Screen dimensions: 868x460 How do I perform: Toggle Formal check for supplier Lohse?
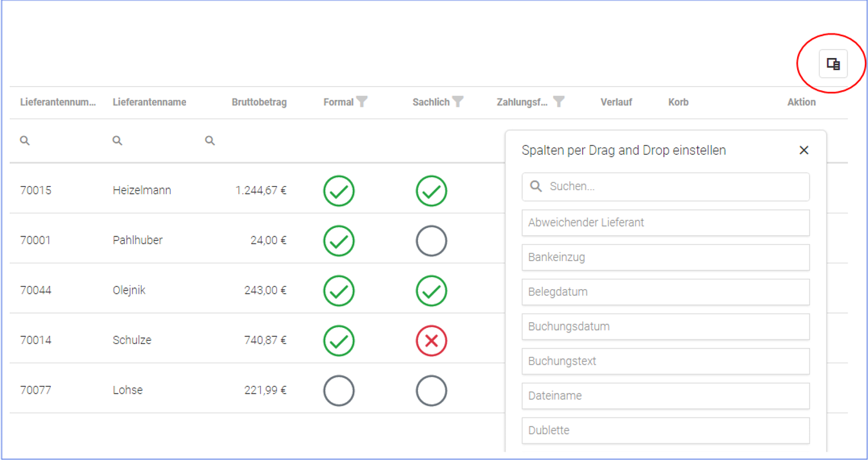coord(339,390)
